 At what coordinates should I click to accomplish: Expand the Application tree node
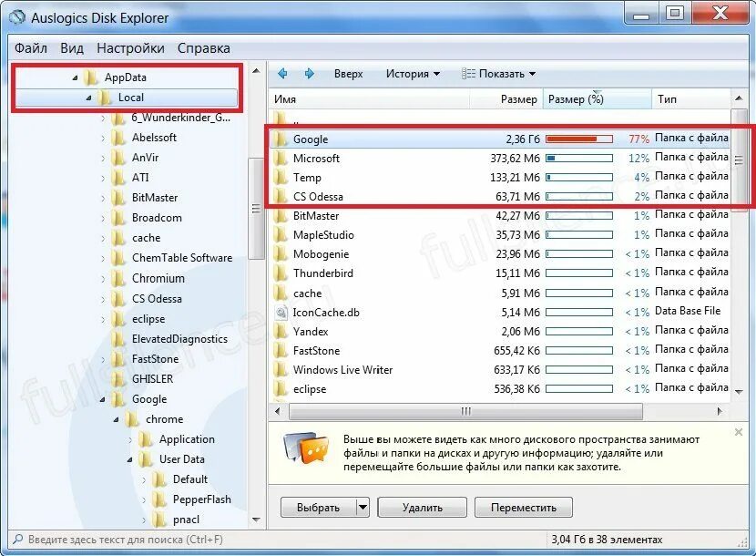coord(130,439)
